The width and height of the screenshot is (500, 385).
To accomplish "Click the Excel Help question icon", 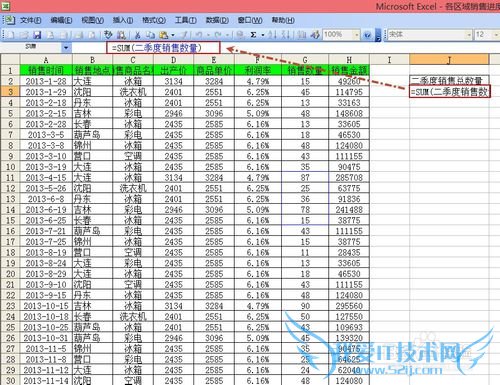I will point(367,35).
